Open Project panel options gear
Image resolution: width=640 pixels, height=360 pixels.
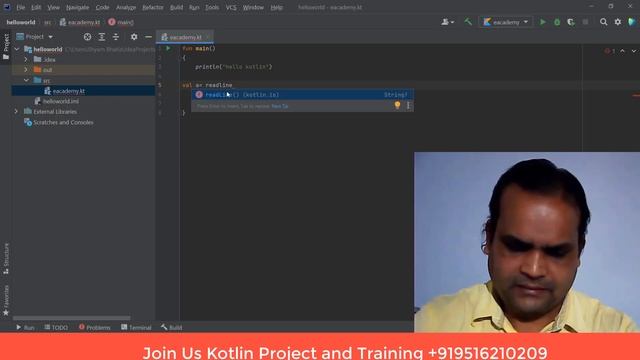click(134, 37)
